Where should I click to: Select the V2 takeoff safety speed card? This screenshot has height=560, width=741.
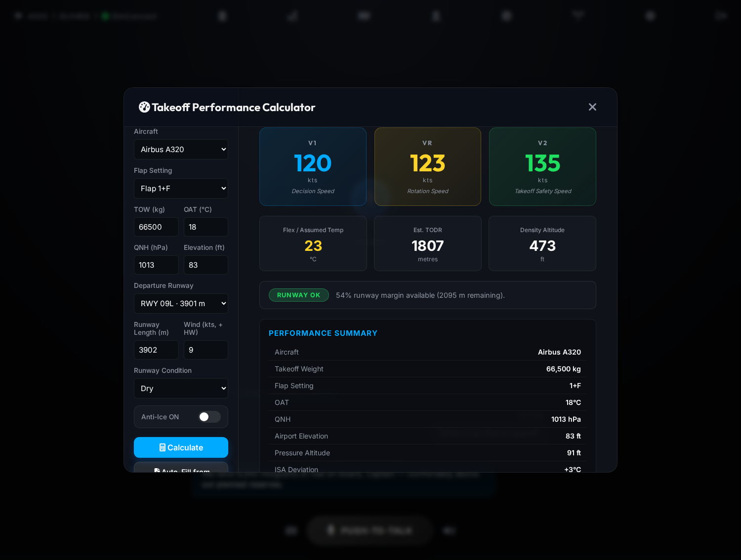[x=542, y=166]
